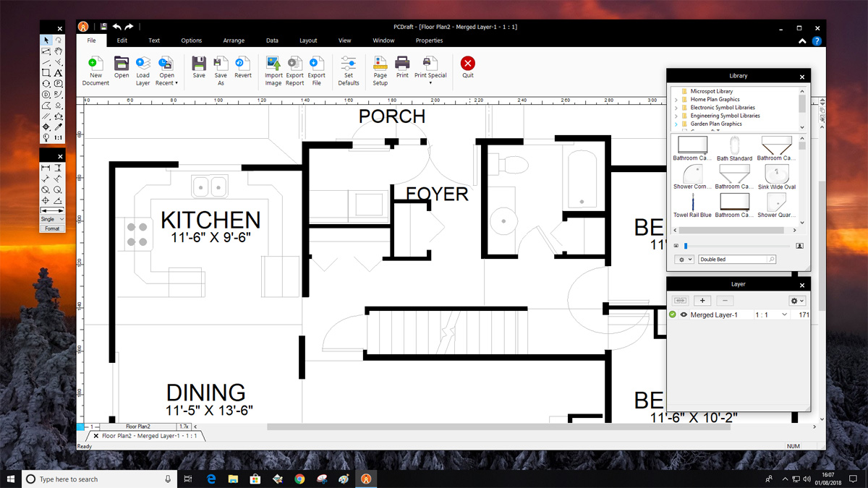The image size is (868, 488).
Task: Click the Library thumbnail size slider
Action: [x=685, y=246]
